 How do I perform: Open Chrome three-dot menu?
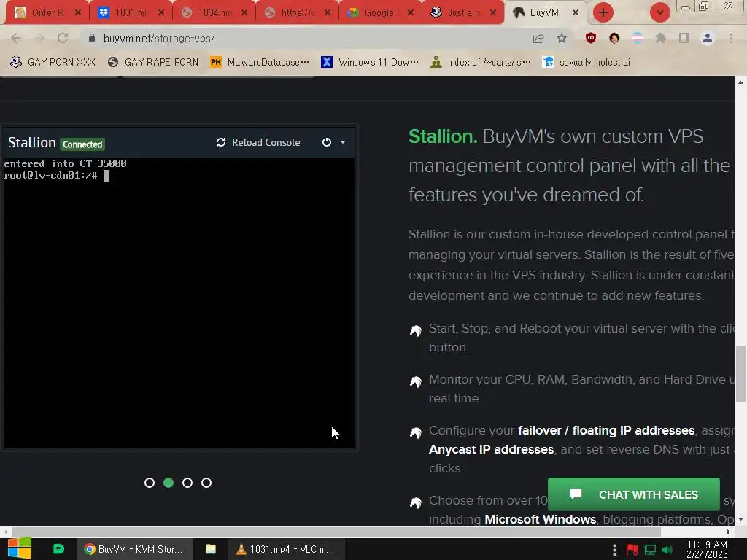point(731,38)
